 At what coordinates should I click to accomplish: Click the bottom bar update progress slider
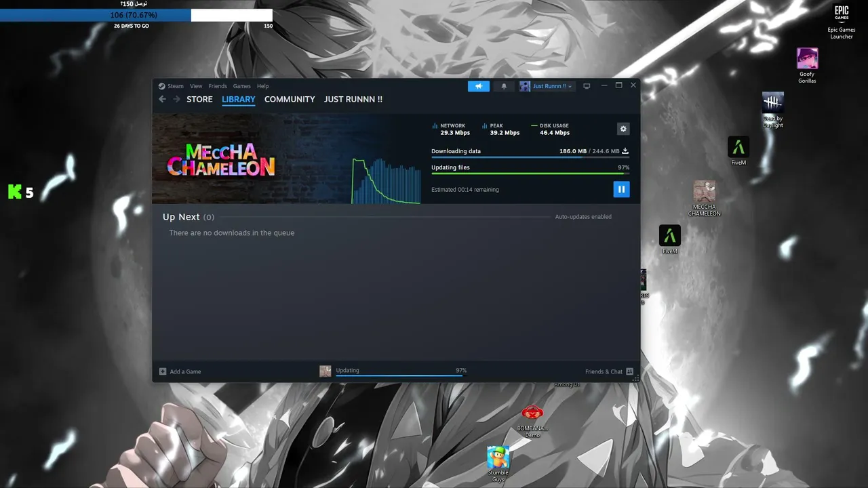pos(401,375)
